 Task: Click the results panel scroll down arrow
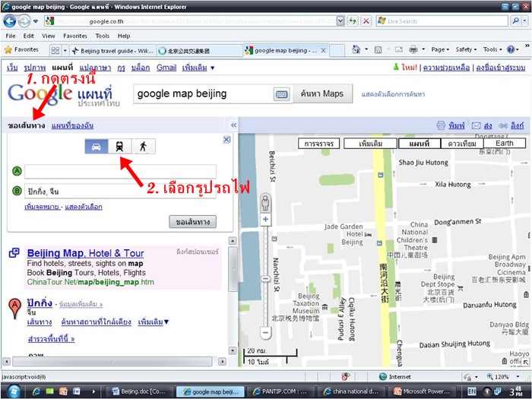tap(233, 350)
